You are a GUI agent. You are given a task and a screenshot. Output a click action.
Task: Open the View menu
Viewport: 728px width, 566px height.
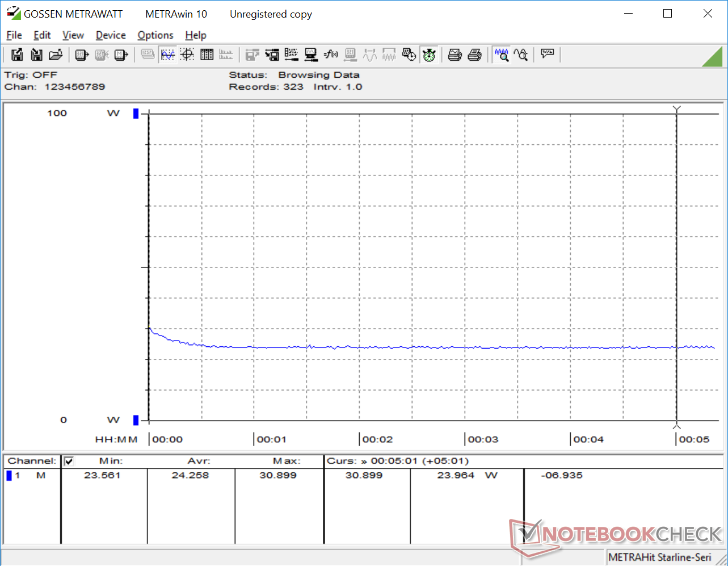point(73,35)
